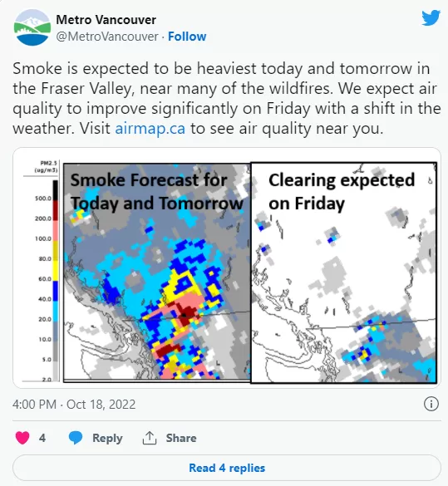Screen dimensions: 448x486
Task: Follow the Metro Vancouver account
Action: [187, 37]
